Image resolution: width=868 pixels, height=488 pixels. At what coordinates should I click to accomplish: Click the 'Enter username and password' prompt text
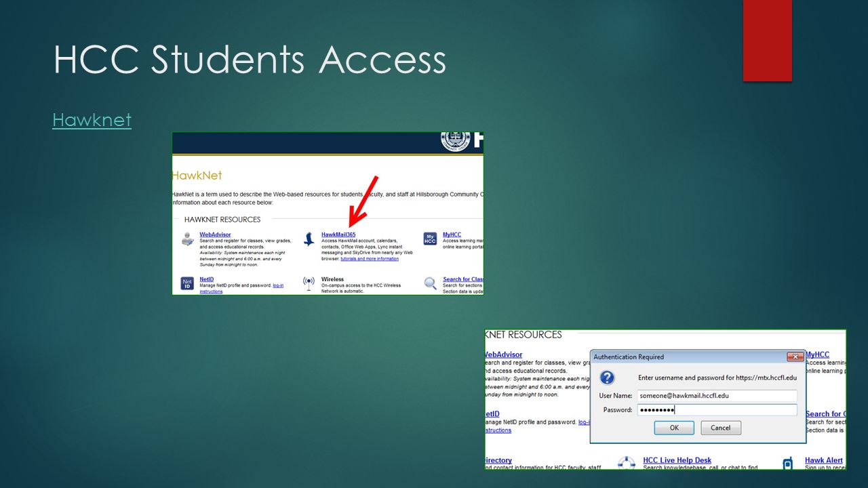click(x=717, y=378)
